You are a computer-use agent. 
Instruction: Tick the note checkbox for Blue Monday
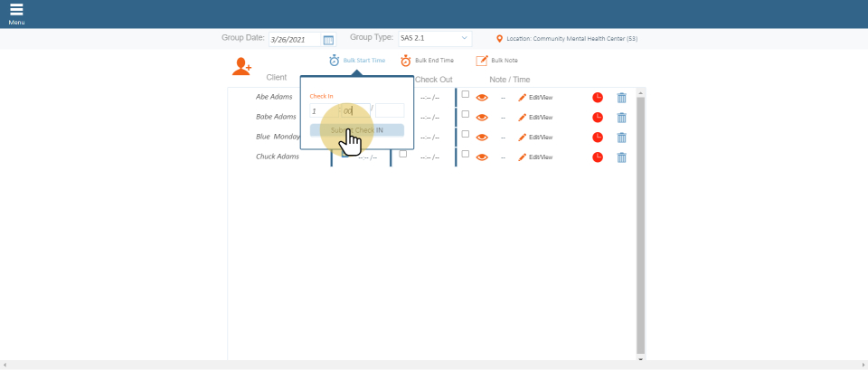pyautogui.click(x=466, y=134)
